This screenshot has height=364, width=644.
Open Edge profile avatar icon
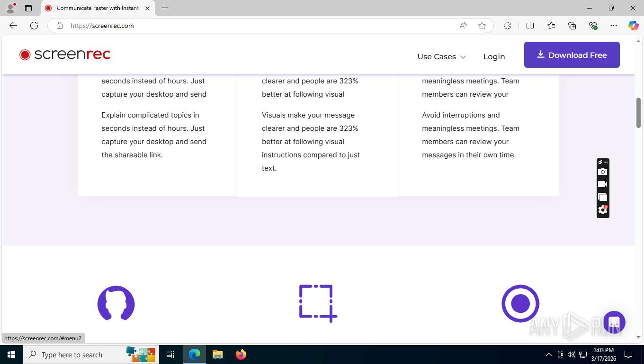click(x=10, y=8)
